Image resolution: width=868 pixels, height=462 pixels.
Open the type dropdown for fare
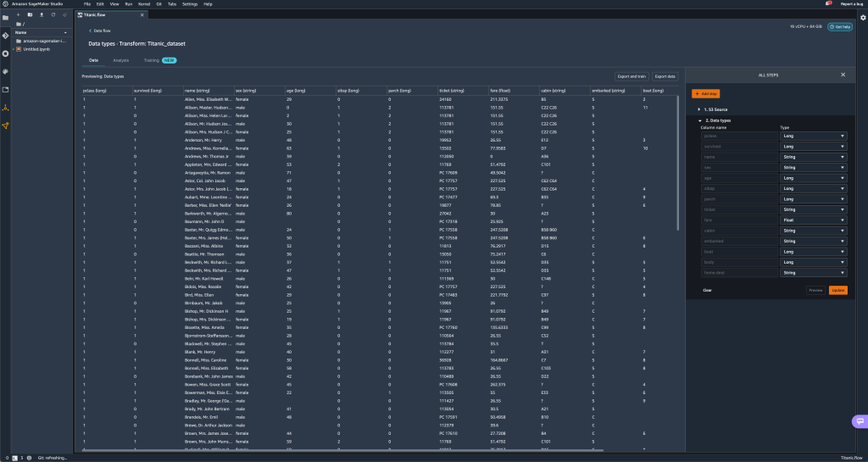click(813, 220)
